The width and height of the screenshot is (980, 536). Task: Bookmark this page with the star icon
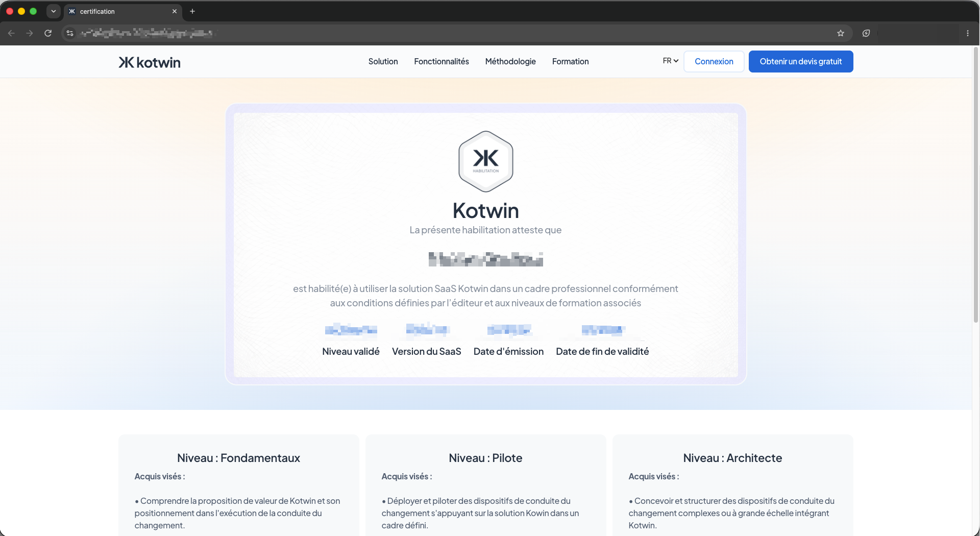841,33
